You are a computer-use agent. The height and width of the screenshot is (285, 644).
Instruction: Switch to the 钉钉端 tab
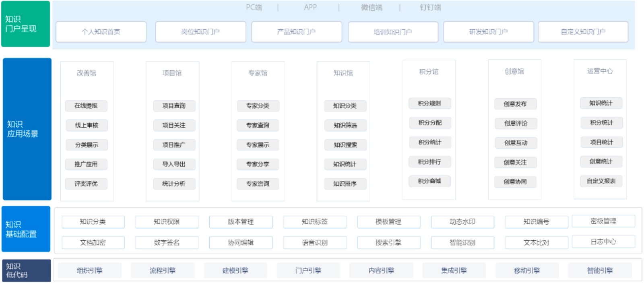(430, 7)
